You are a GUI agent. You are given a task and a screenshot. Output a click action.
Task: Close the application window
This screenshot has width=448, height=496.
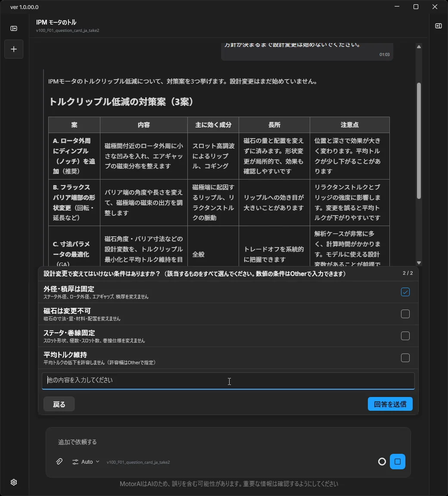tap(435, 6)
